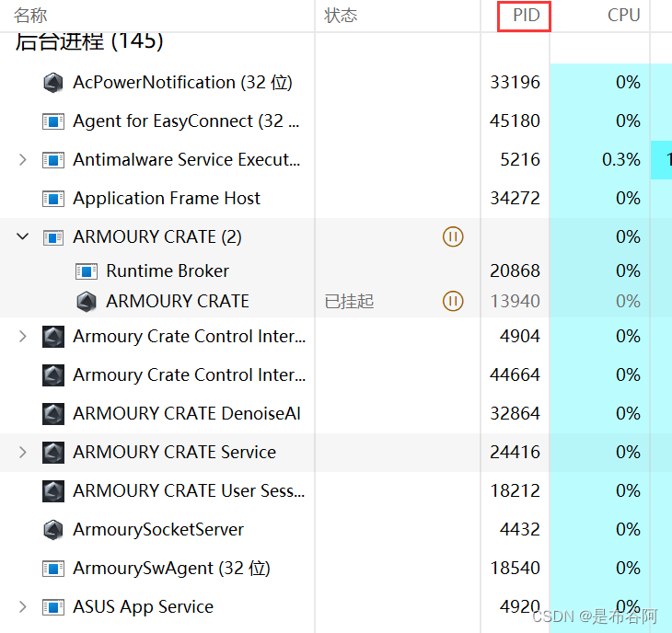This screenshot has width=672, height=633.
Task: Select Agent for EasyConnect process name
Action: (186, 121)
